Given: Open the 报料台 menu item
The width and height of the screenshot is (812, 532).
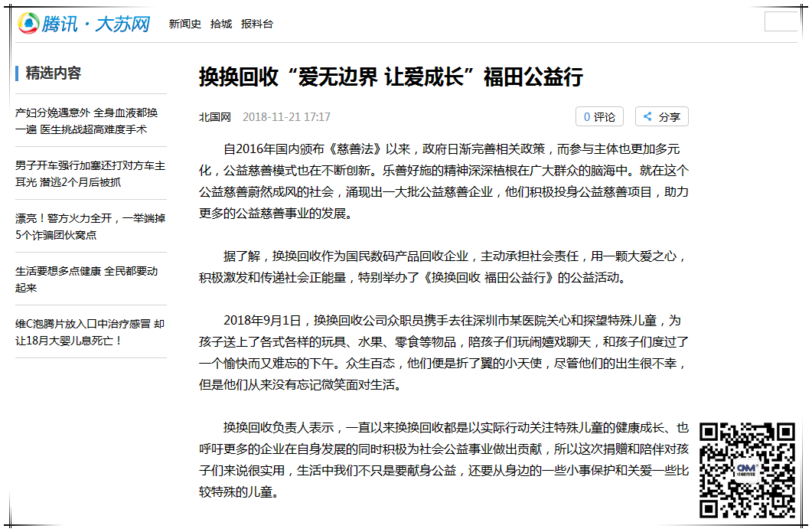Looking at the screenshot, I should click(257, 24).
